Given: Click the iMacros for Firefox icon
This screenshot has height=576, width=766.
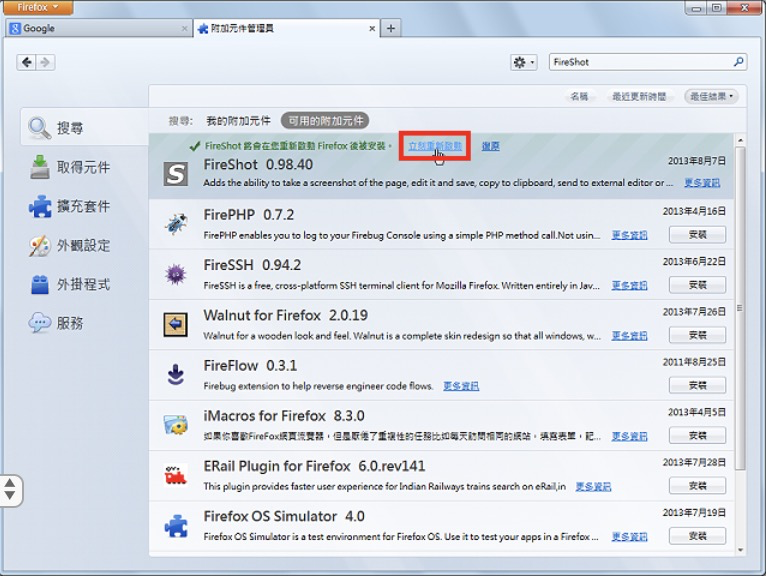Looking at the screenshot, I should (x=175, y=425).
